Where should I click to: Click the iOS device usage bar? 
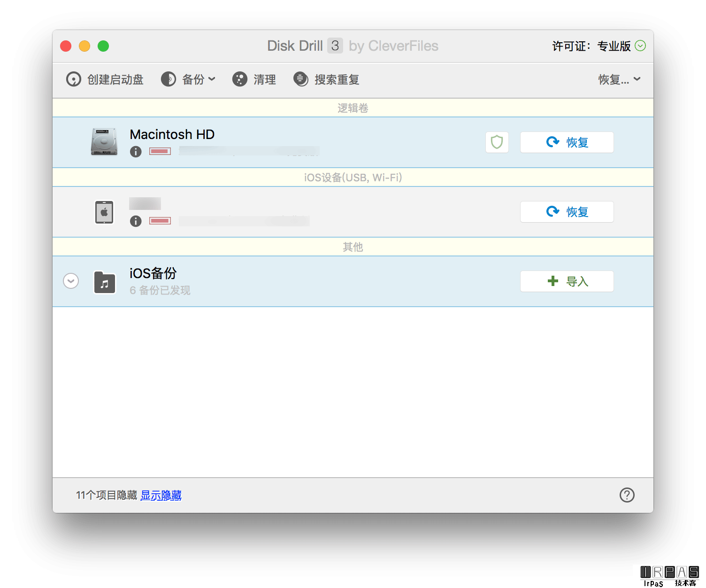point(160,221)
